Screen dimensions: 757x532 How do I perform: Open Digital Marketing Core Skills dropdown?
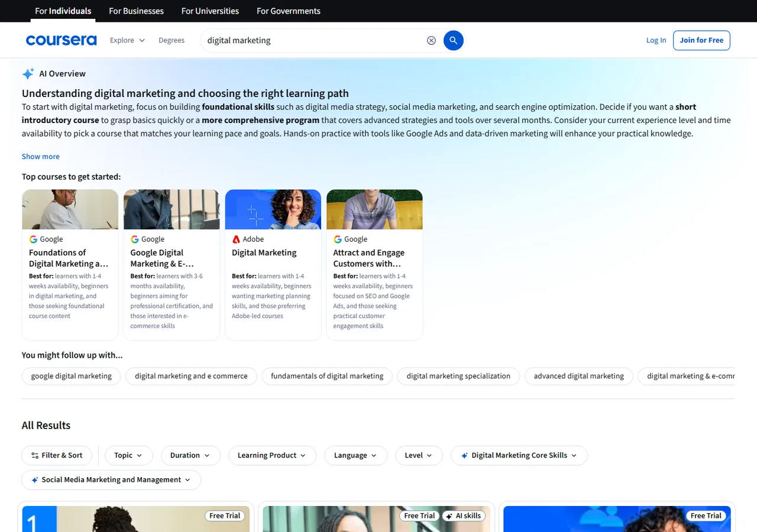click(519, 456)
